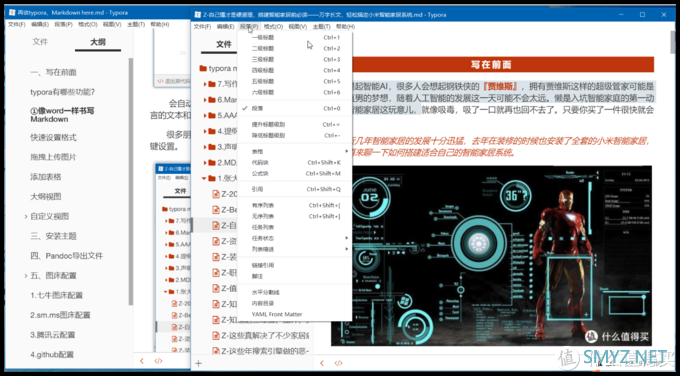Image resolution: width=680 pixels, height=376 pixels.
Task: Insert 水平分割线 horizontal rule
Action: coord(295,292)
